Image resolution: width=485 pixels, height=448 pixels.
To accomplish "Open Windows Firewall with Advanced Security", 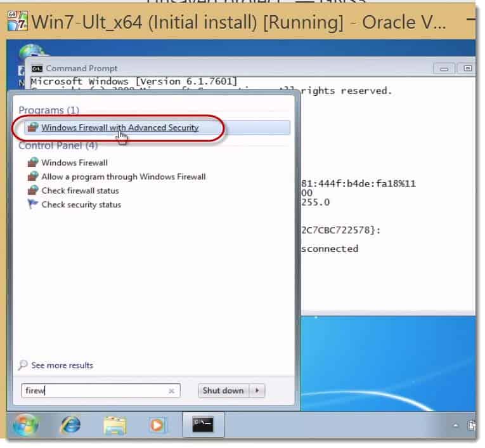I will [157, 128].
